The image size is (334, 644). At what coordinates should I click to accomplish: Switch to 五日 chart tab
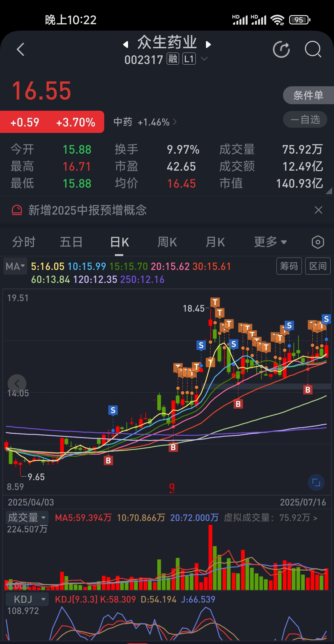[71, 242]
